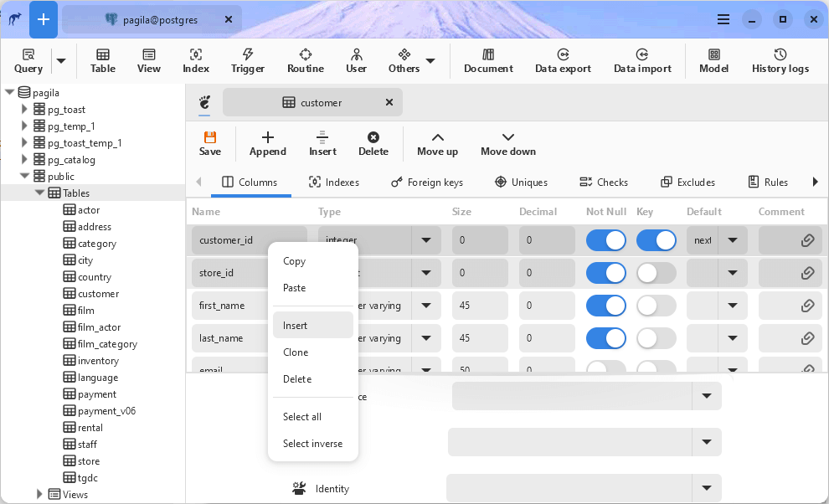Select the film_actor table in tree
The image size is (829, 504).
coord(99,327)
